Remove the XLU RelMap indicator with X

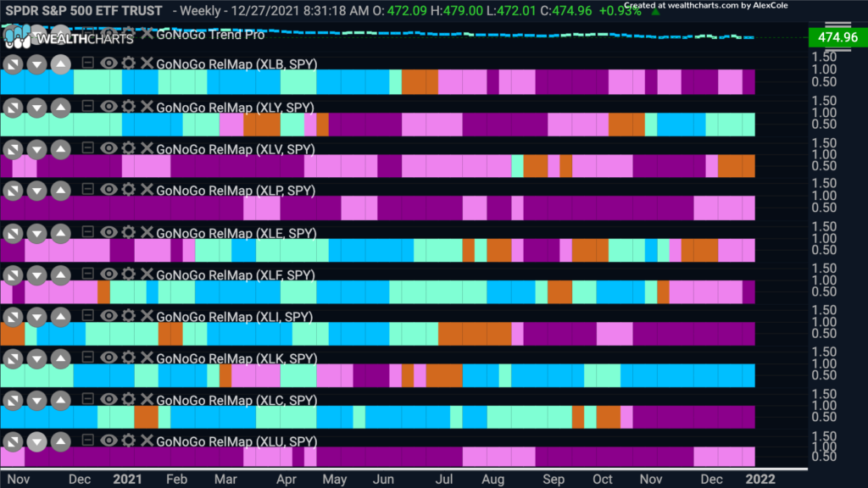147,441
